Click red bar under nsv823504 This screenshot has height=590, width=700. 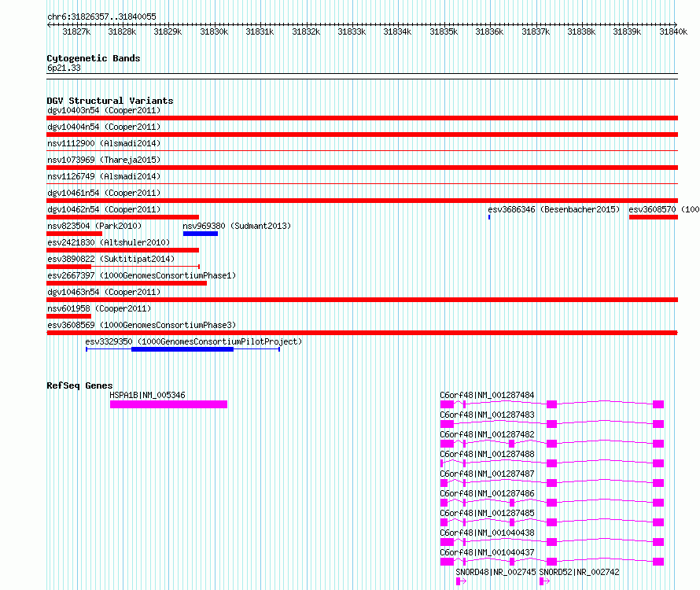pyautogui.click(x=75, y=234)
